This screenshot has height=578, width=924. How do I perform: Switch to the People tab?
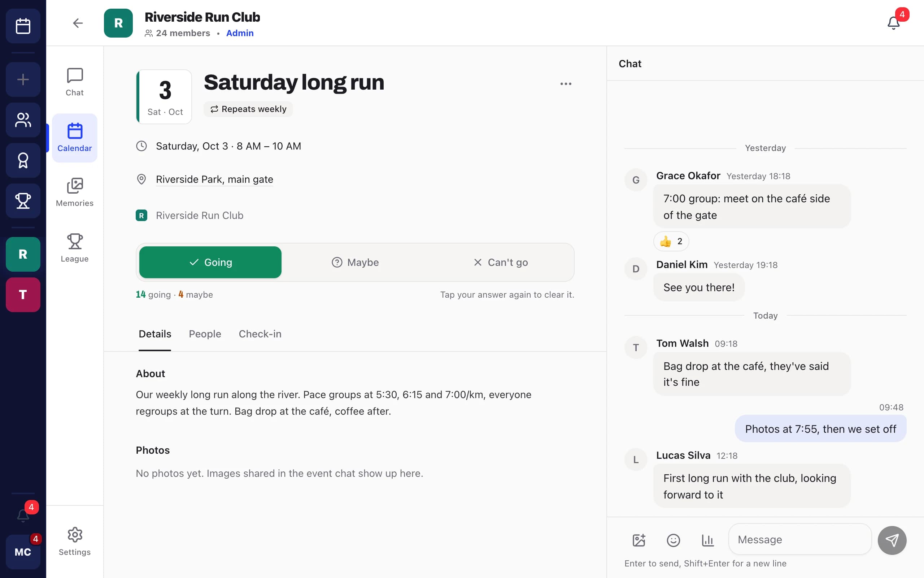click(x=205, y=334)
